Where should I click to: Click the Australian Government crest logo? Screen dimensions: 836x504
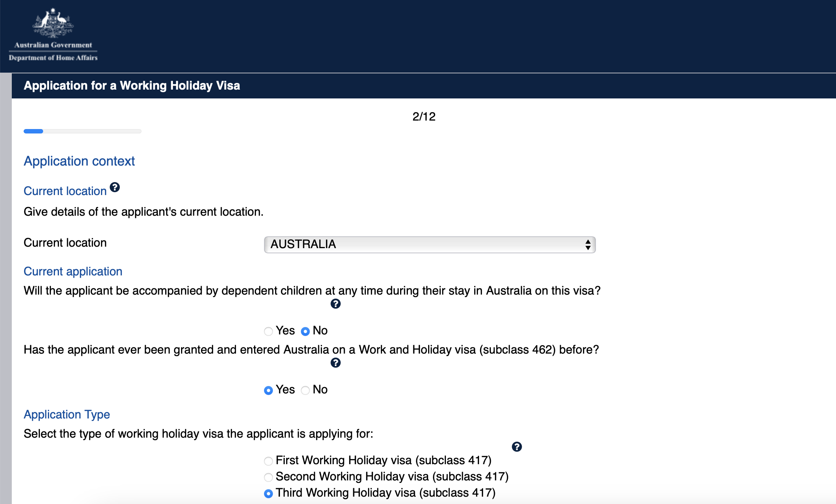pos(53,23)
